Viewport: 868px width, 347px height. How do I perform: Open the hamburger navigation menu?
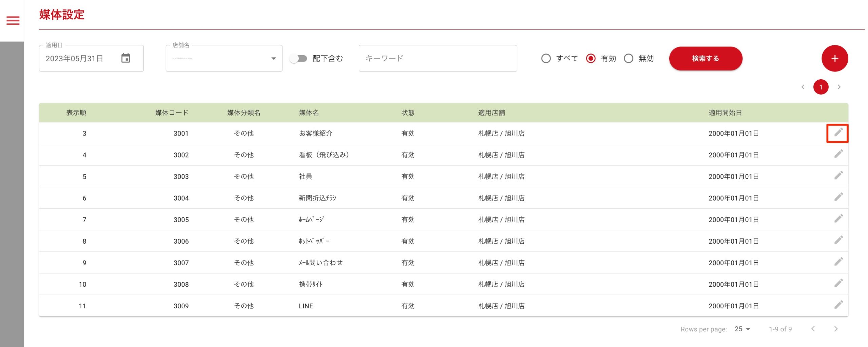coord(13,21)
